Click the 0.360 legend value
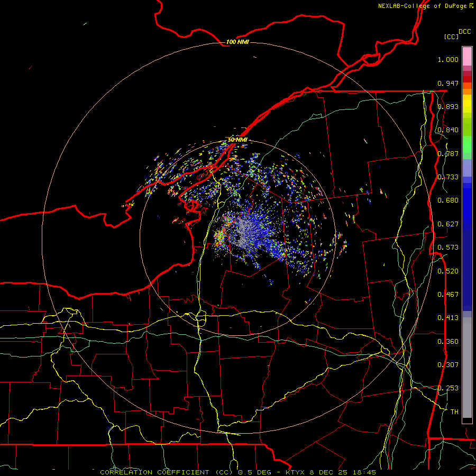 [x=448, y=342]
